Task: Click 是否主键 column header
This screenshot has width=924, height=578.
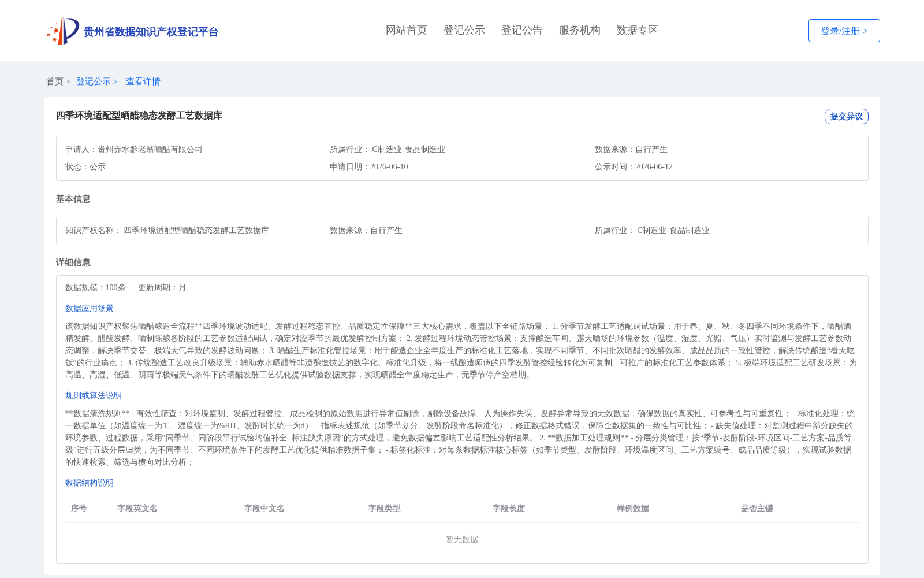Action: coord(757,508)
